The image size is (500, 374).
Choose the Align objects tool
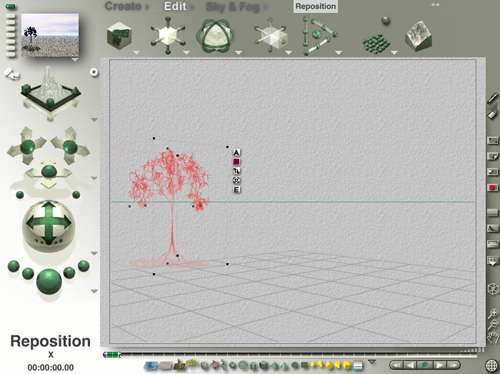pyautogui.click(x=319, y=35)
